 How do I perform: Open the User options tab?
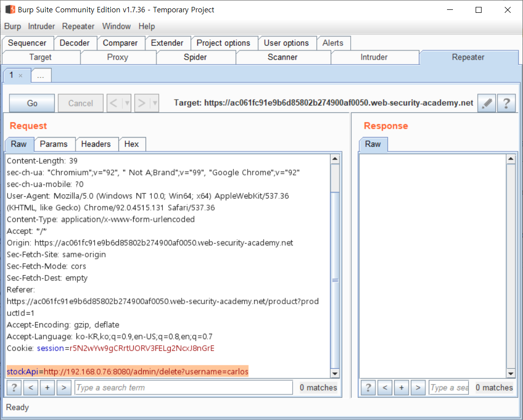[x=287, y=43]
